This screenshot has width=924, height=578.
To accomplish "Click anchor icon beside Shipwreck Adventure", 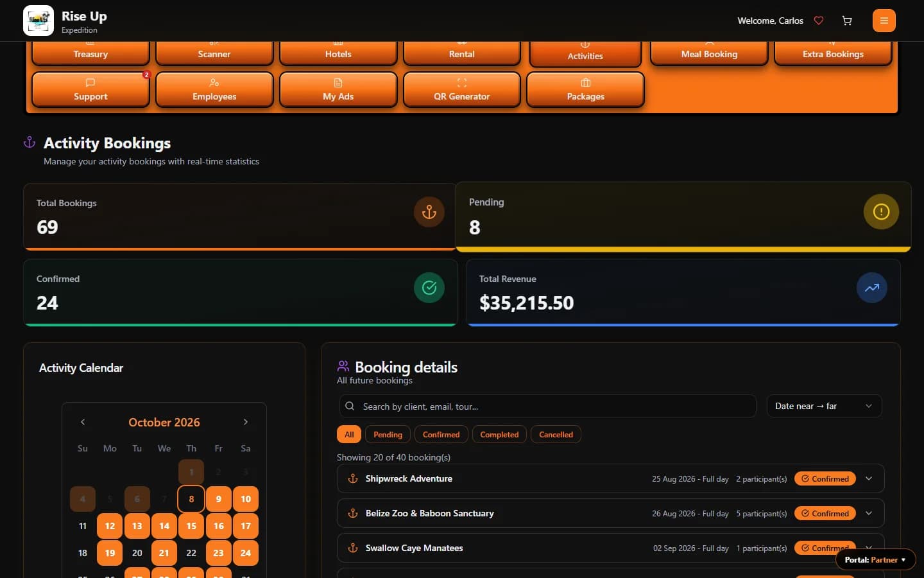I will (x=353, y=478).
